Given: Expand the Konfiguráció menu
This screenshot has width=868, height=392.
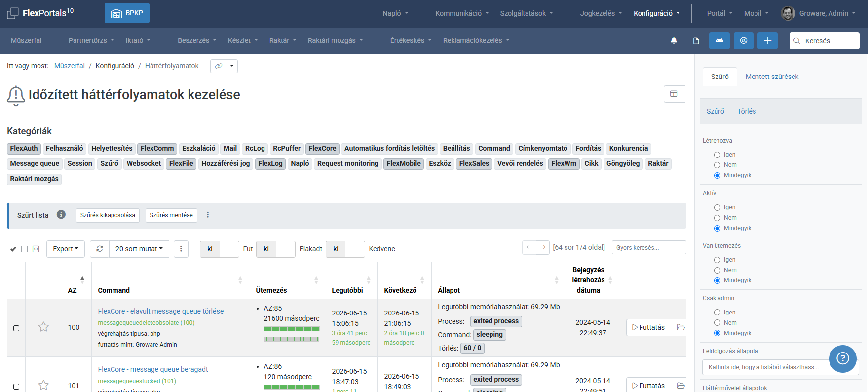Looking at the screenshot, I should coord(657,13).
